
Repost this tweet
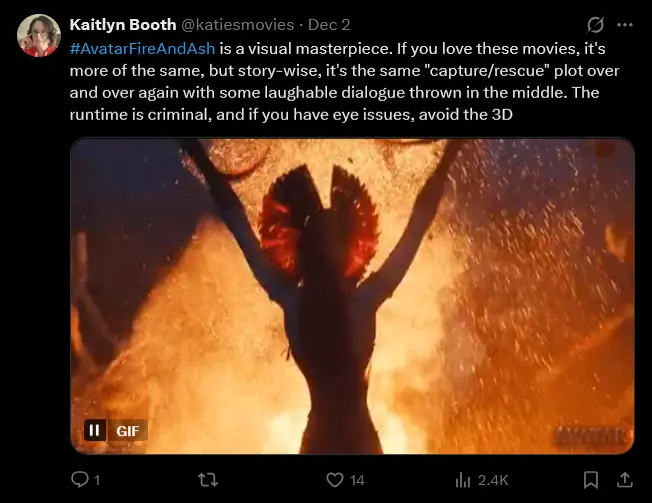tap(209, 480)
